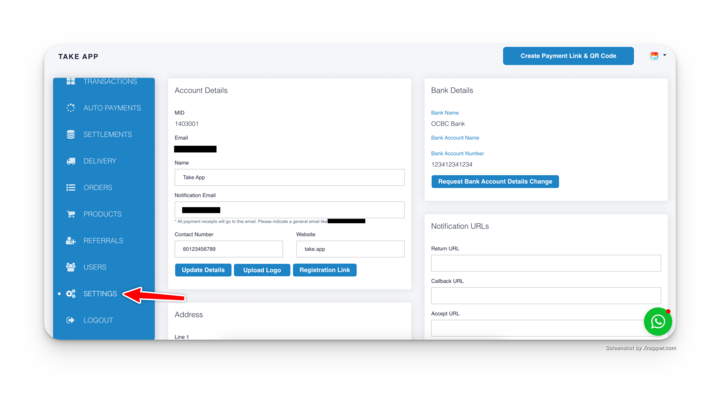Focus the Name input field
The image size is (720, 395).
[289, 177]
